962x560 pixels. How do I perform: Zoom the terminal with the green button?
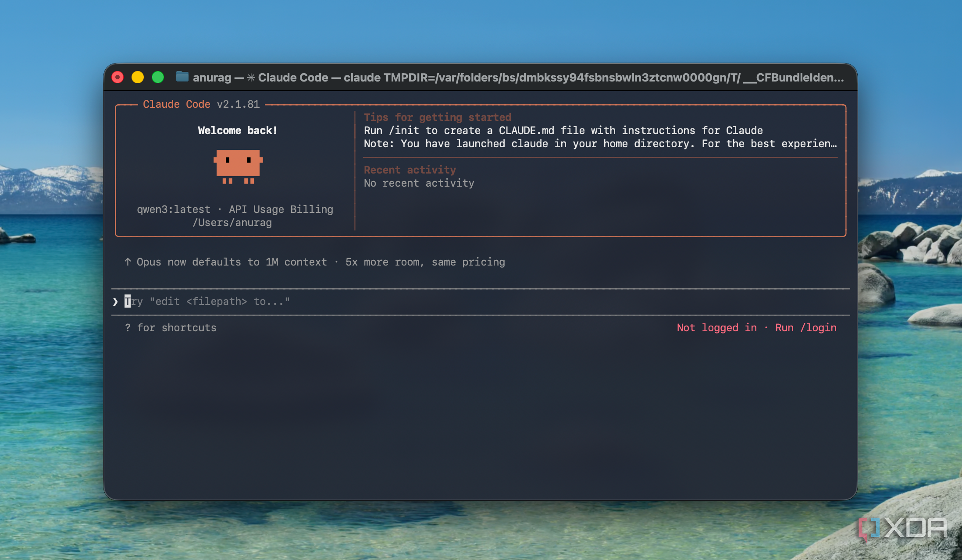click(158, 78)
